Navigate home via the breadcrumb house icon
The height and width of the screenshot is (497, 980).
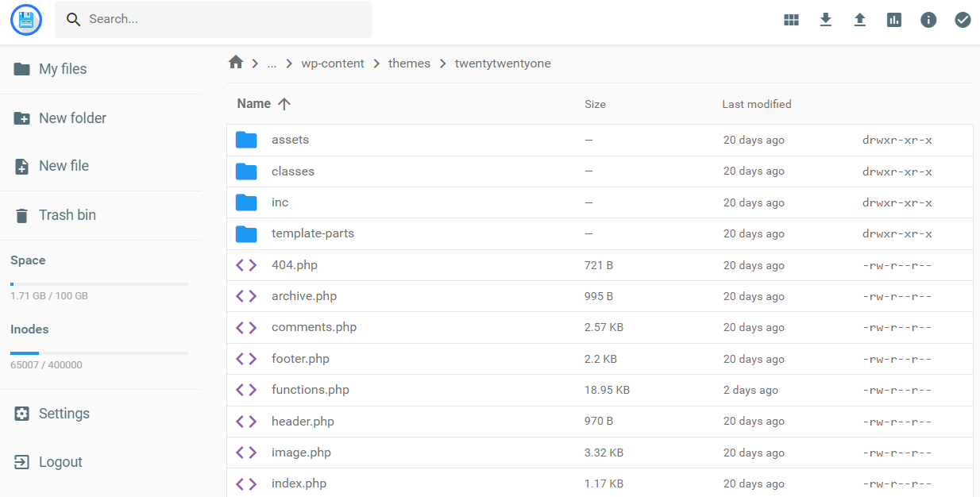pos(236,62)
